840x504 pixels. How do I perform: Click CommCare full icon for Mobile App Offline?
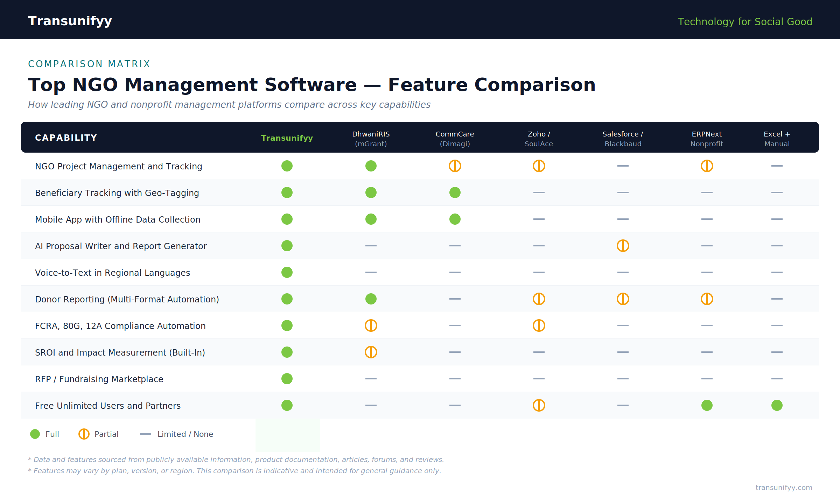click(x=455, y=219)
